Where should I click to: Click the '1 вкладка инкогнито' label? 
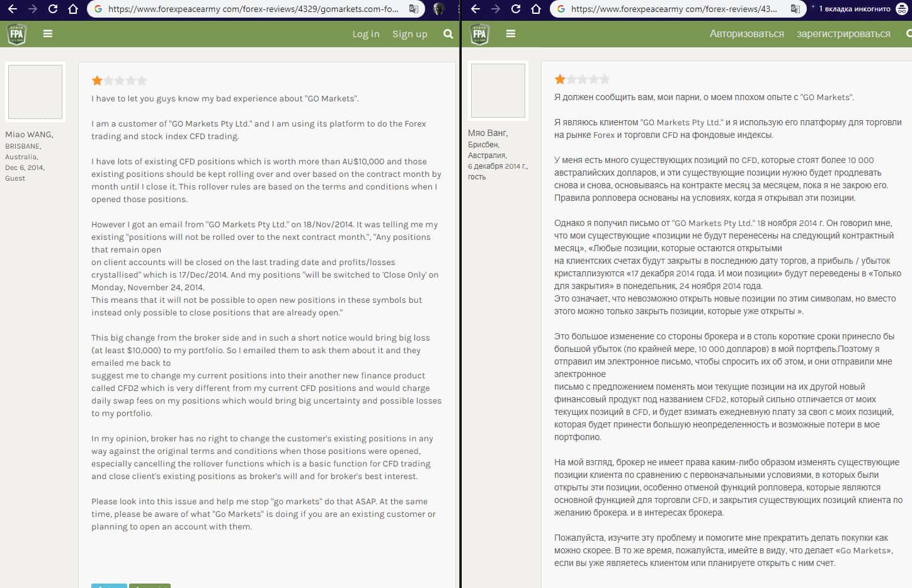855,9
